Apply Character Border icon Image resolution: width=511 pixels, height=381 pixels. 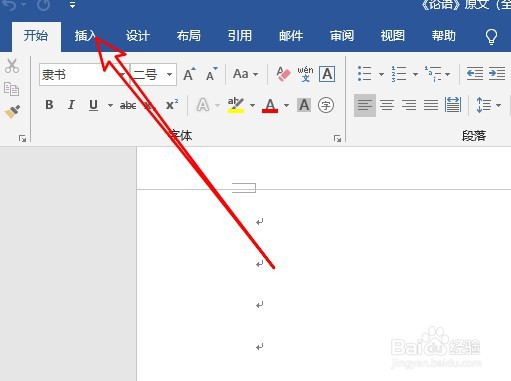point(327,74)
